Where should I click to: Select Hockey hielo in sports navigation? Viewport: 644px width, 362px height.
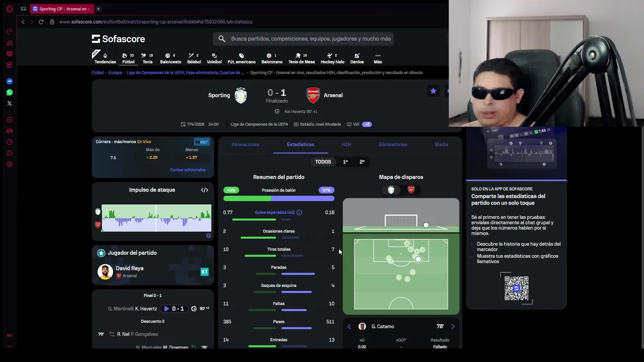[333, 58]
